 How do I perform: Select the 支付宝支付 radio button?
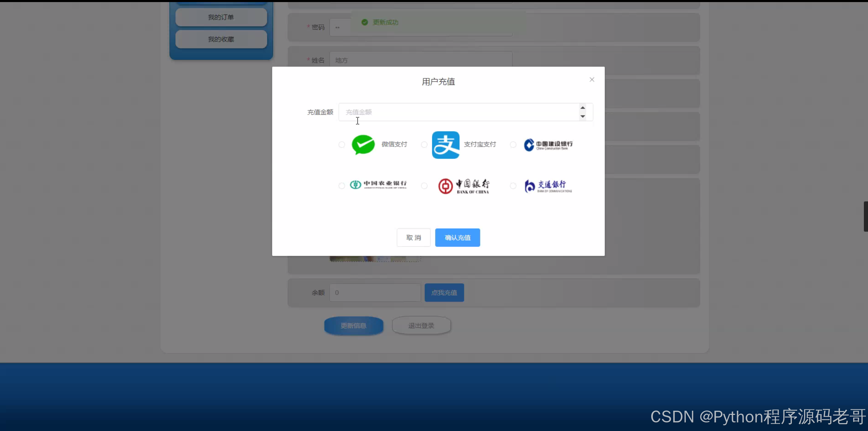(424, 145)
